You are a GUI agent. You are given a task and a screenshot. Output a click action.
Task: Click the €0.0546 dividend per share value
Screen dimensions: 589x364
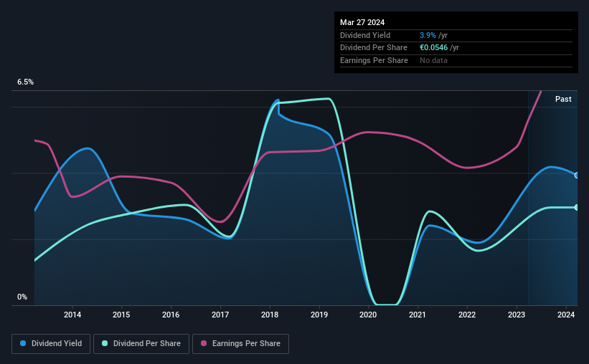[433, 48]
